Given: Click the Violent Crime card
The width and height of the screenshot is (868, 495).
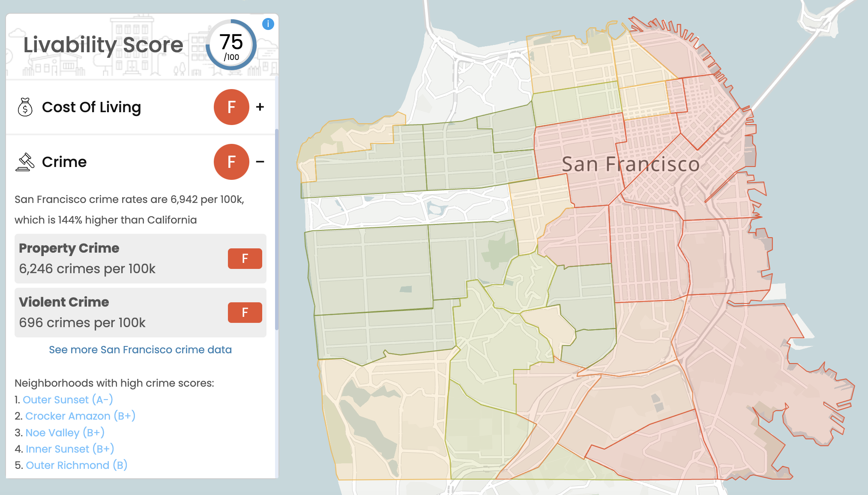Looking at the screenshot, I should [x=141, y=313].
